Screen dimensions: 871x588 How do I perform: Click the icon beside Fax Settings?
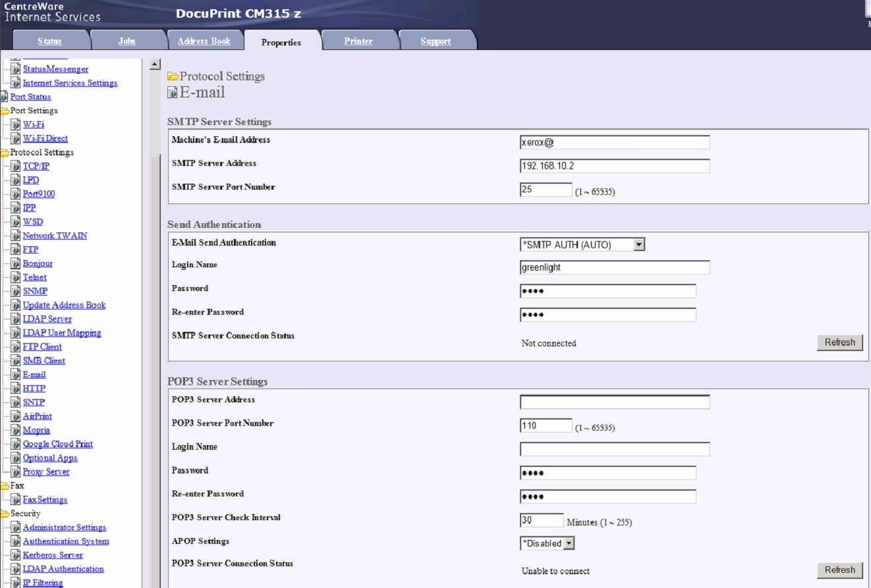[x=16, y=500]
